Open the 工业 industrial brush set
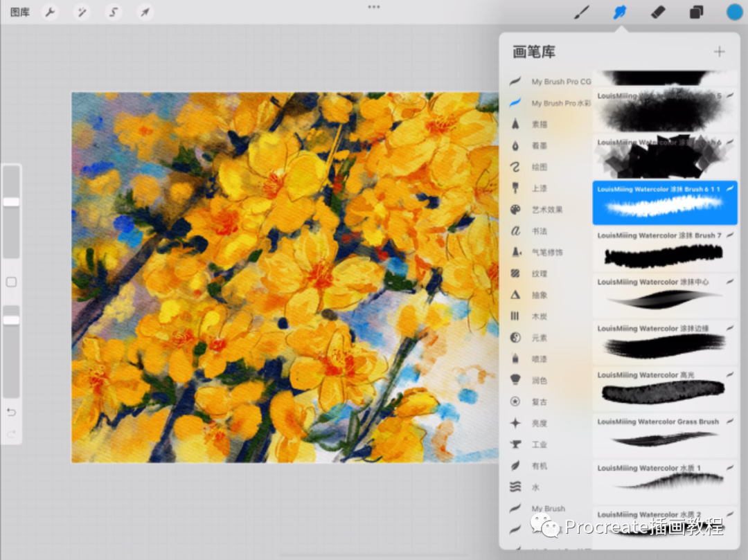Image resolution: width=748 pixels, height=560 pixels. 549,444
